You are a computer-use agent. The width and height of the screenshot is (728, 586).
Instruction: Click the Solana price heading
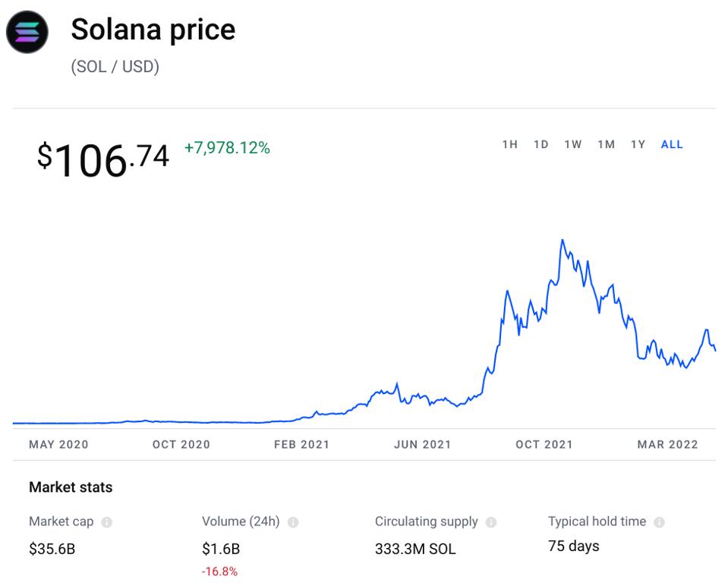coord(153,30)
